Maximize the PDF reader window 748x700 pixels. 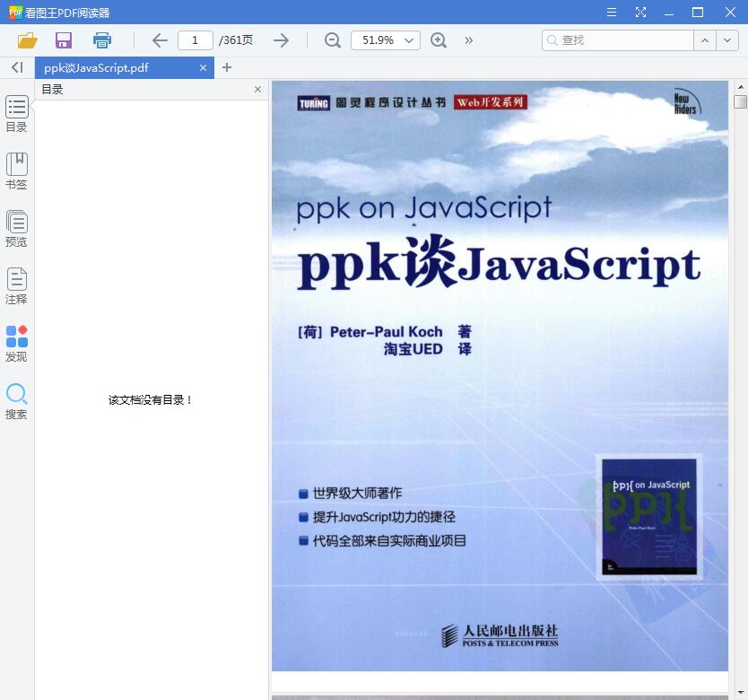click(698, 12)
